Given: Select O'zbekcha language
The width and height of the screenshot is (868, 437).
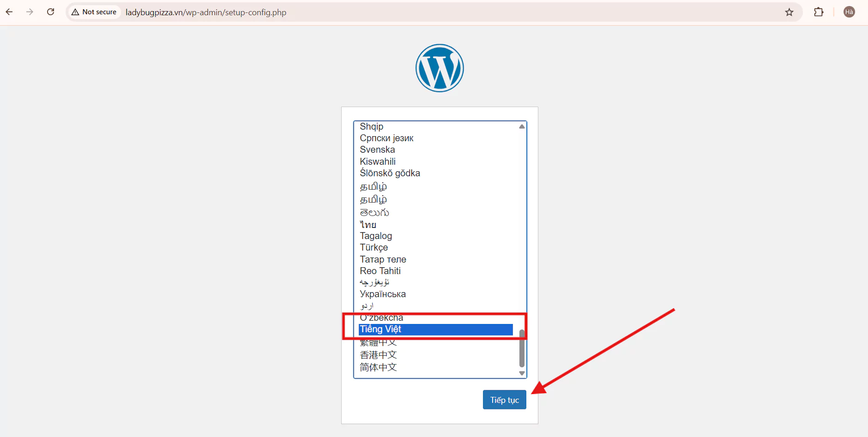Looking at the screenshot, I should [x=436, y=317].
